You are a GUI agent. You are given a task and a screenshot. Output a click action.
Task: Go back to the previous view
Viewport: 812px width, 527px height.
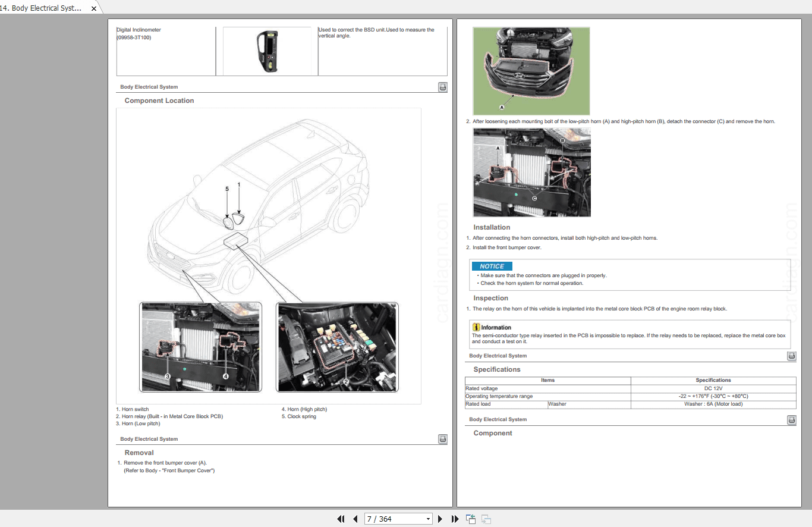pyautogui.click(x=470, y=519)
